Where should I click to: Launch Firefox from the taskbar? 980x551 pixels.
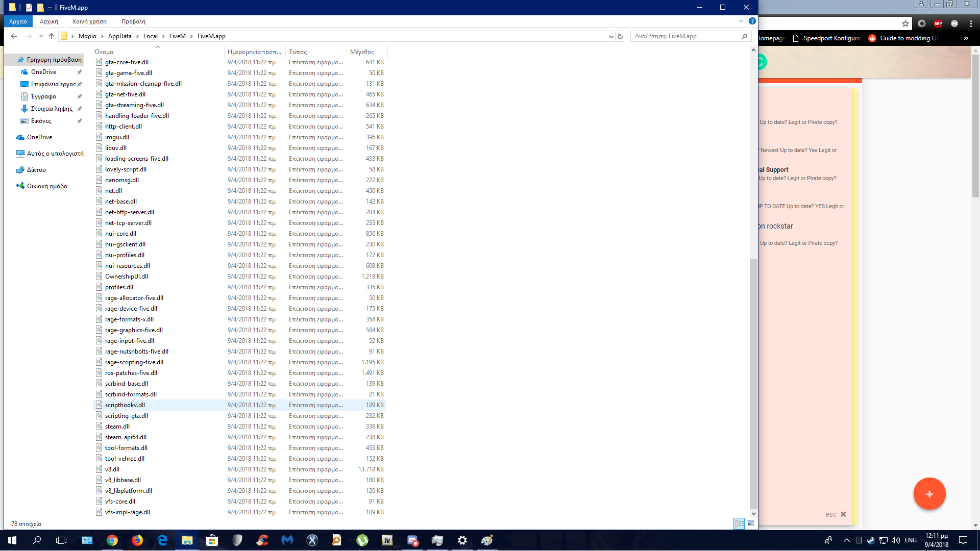coord(137,540)
